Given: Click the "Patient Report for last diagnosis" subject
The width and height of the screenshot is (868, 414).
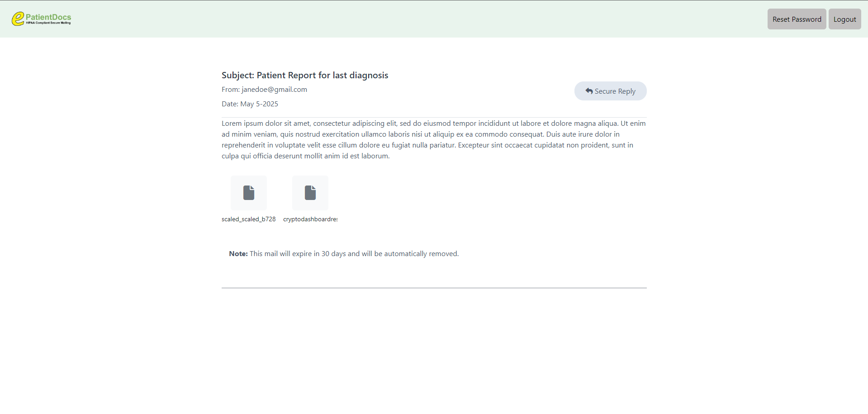Looking at the screenshot, I should (x=323, y=75).
